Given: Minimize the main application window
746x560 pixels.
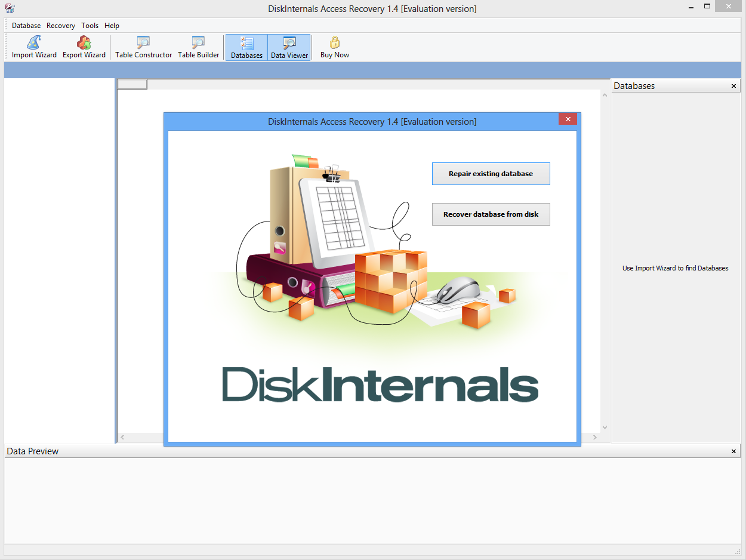Looking at the screenshot, I should tap(690, 6).
